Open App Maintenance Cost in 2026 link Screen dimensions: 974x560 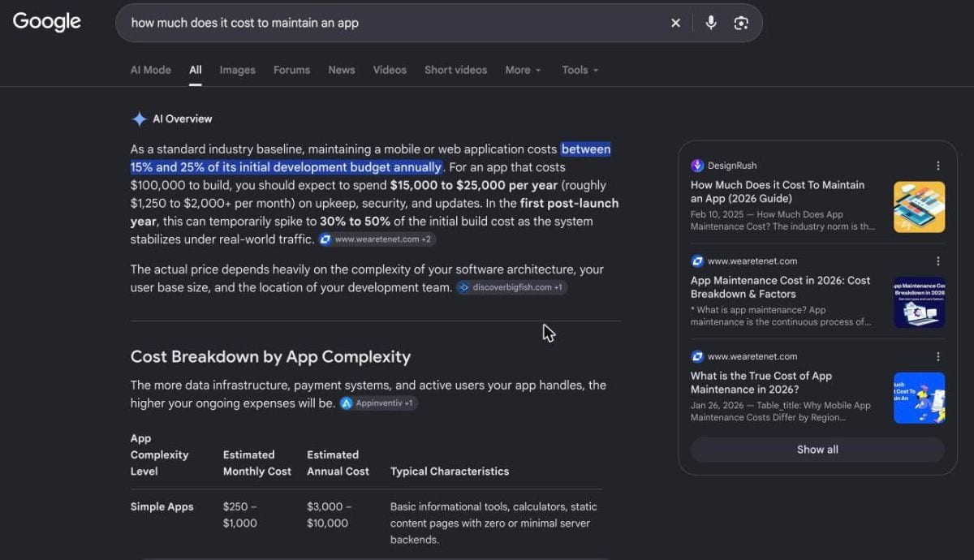point(780,287)
